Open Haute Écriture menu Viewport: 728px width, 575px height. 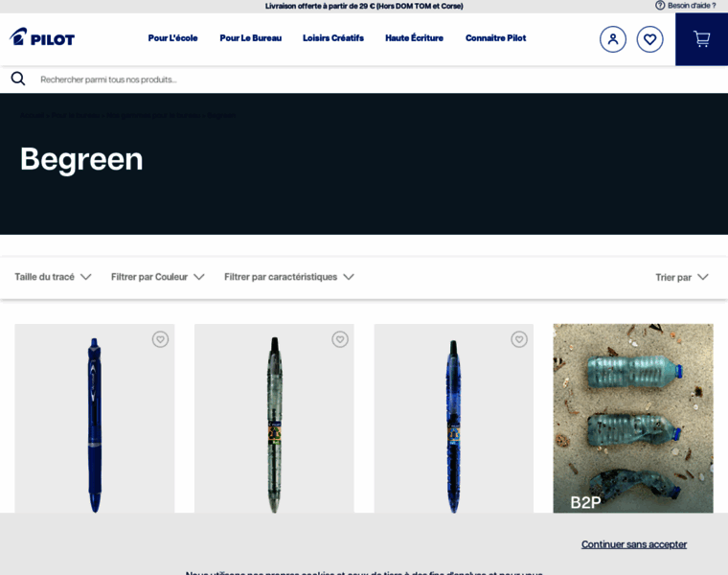[x=414, y=38]
